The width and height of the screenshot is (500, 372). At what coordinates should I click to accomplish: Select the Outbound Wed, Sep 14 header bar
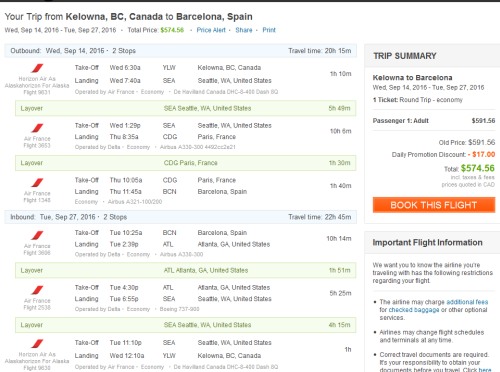(x=180, y=51)
